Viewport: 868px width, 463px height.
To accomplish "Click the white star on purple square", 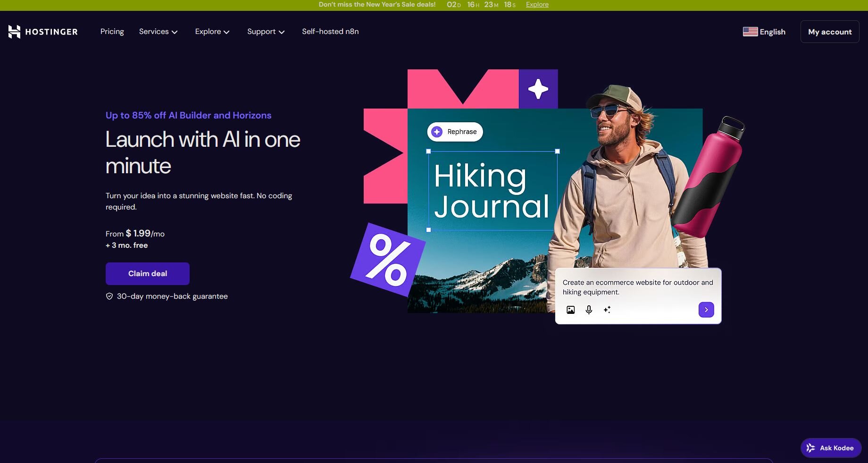I will (538, 89).
